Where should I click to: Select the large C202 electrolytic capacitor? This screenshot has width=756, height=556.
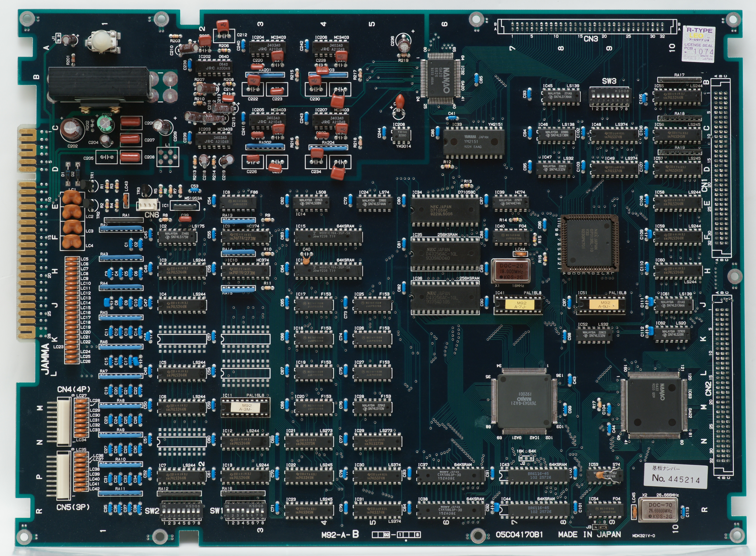click(x=72, y=129)
